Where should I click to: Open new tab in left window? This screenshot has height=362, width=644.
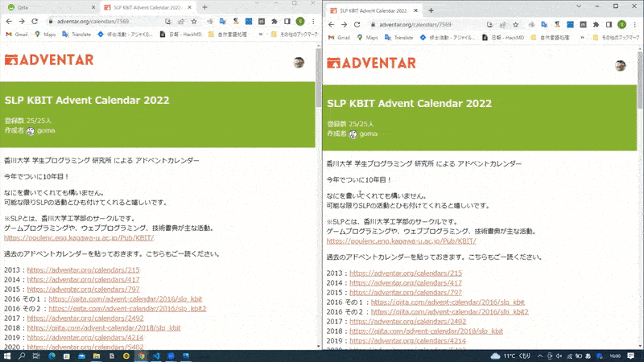click(204, 7)
